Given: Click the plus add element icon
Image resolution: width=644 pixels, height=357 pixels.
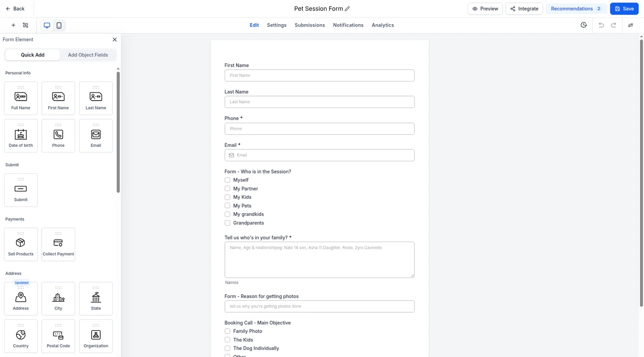Looking at the screenshot, I should (13, 25).
